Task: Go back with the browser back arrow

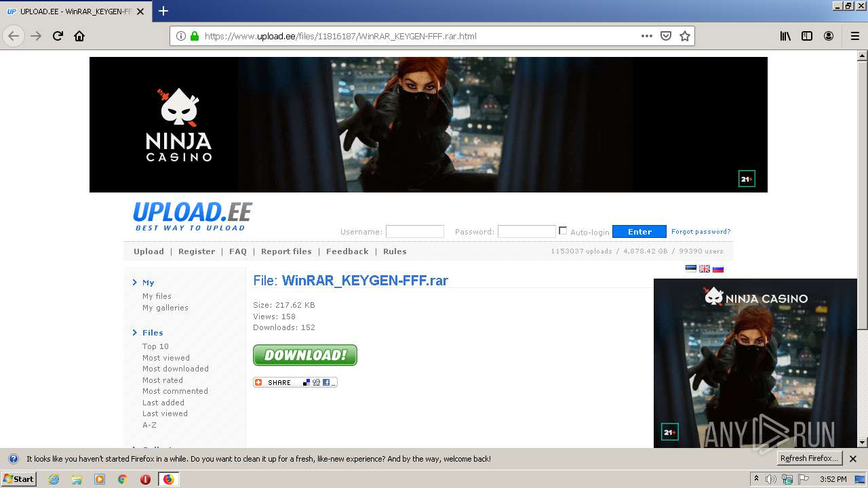Action: (x=14, y=36)
